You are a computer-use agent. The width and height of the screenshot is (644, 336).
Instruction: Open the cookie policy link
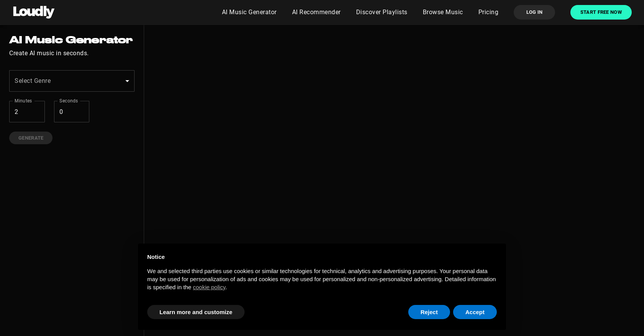pos(209,287)
